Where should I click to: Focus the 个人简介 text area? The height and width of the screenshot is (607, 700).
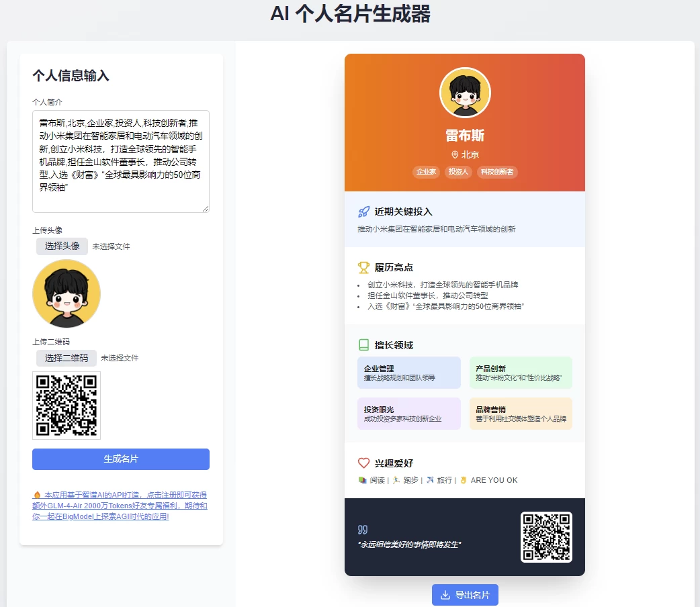[121, 161]
